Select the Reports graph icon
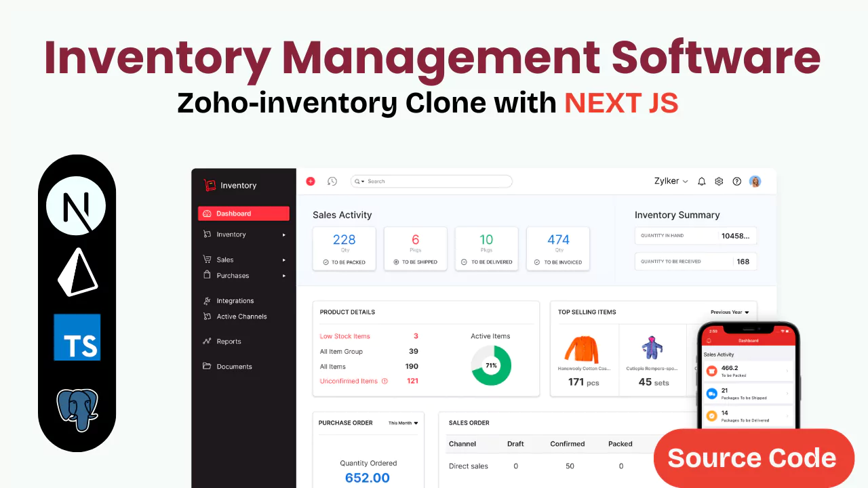This screenshot has height=488, width=868. pyautogui.click(x=205, y=341)
